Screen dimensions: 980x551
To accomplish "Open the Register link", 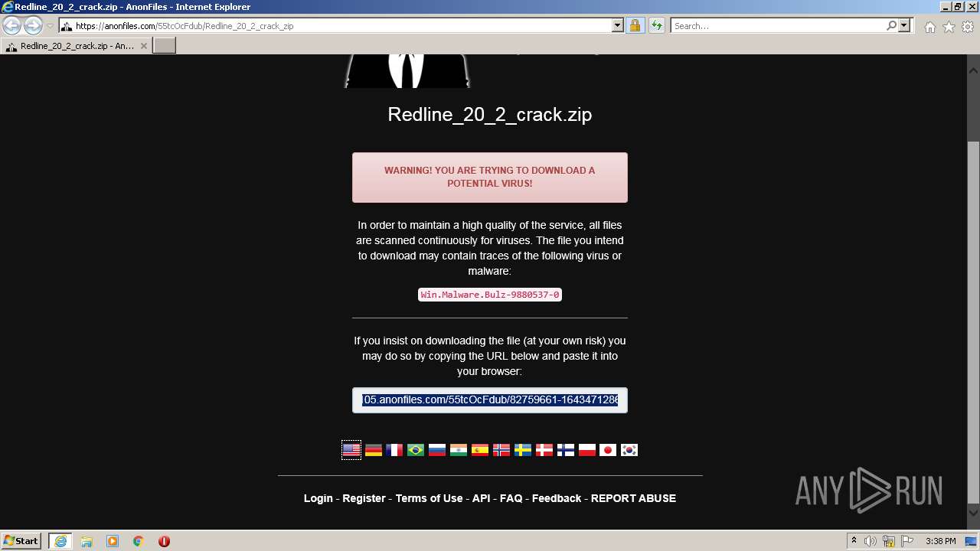I will 364,498.
